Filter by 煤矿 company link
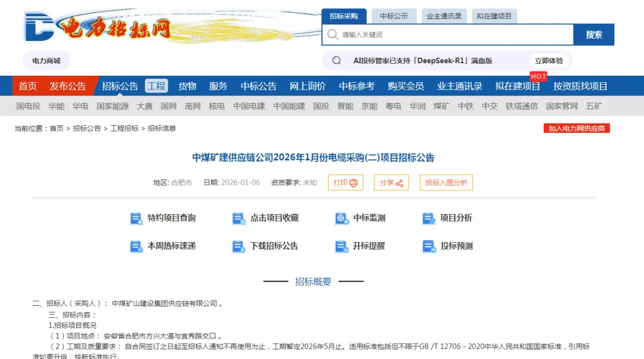The height and width of the screenshot is (359, 644). (x=441, y=106)
